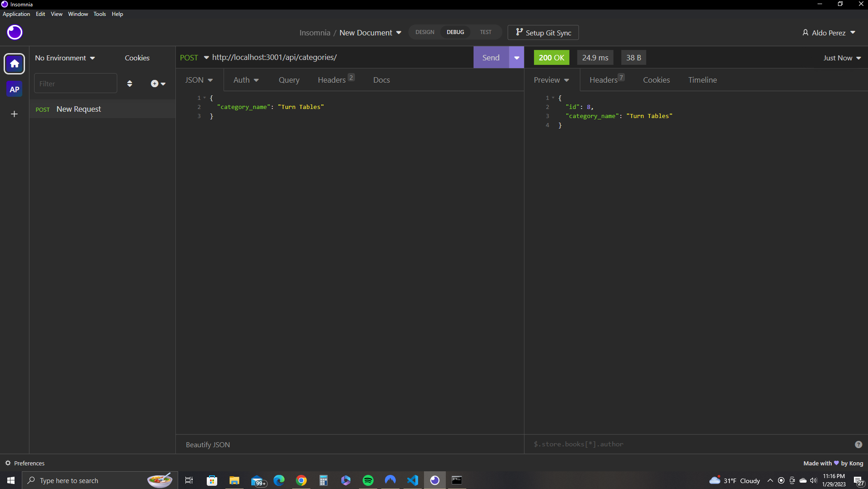Click the response filter help question mark
Image resolution: width=868 pixels, height=489 pixels.
point(858,444)
